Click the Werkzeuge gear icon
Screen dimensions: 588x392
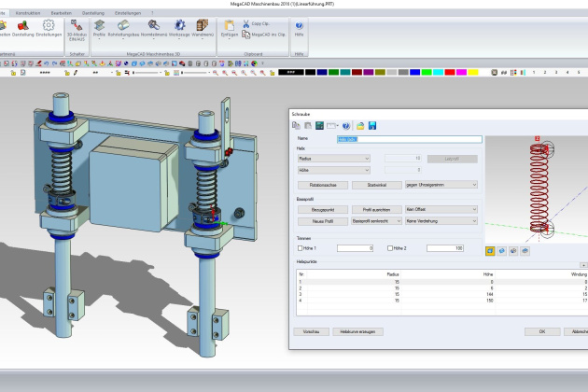[x=179, y=28]
